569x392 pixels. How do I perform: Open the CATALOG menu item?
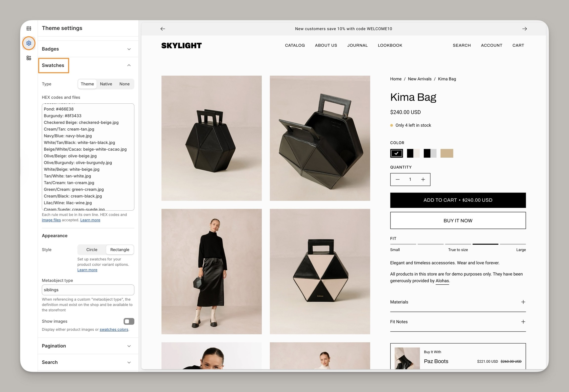pos(295,45)
